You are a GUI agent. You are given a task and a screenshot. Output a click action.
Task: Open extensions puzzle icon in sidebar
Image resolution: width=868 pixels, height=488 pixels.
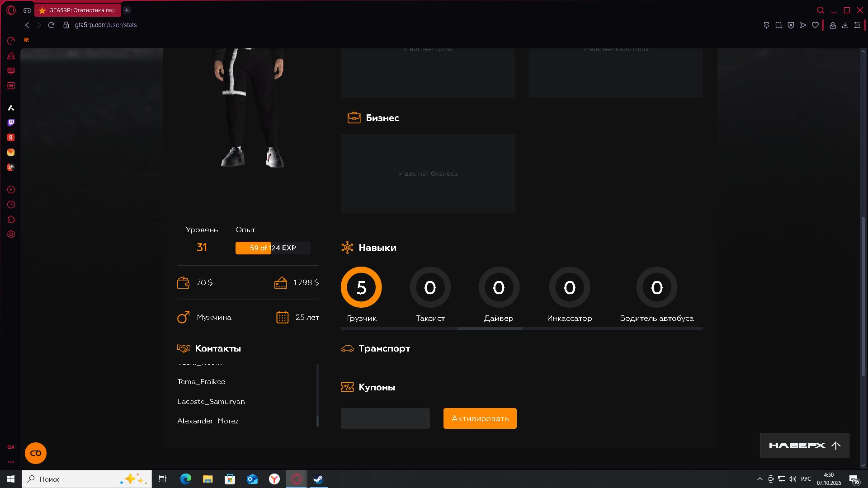coord(11,220)
